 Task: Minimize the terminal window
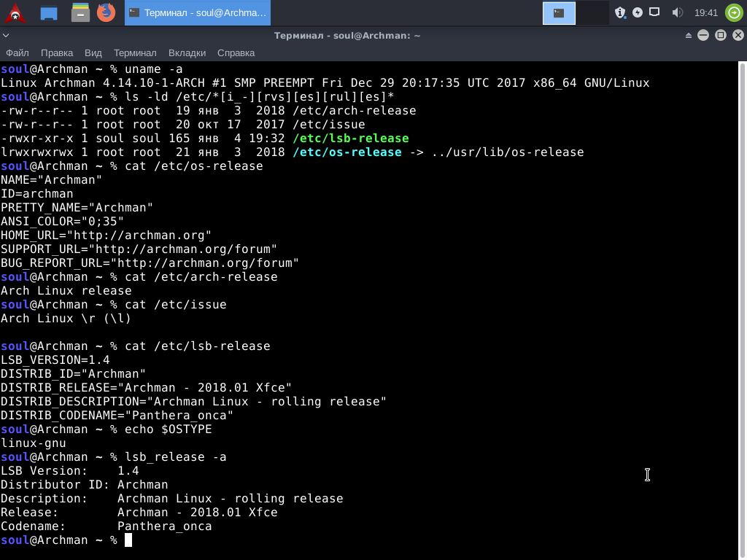[x=703, y=35]
